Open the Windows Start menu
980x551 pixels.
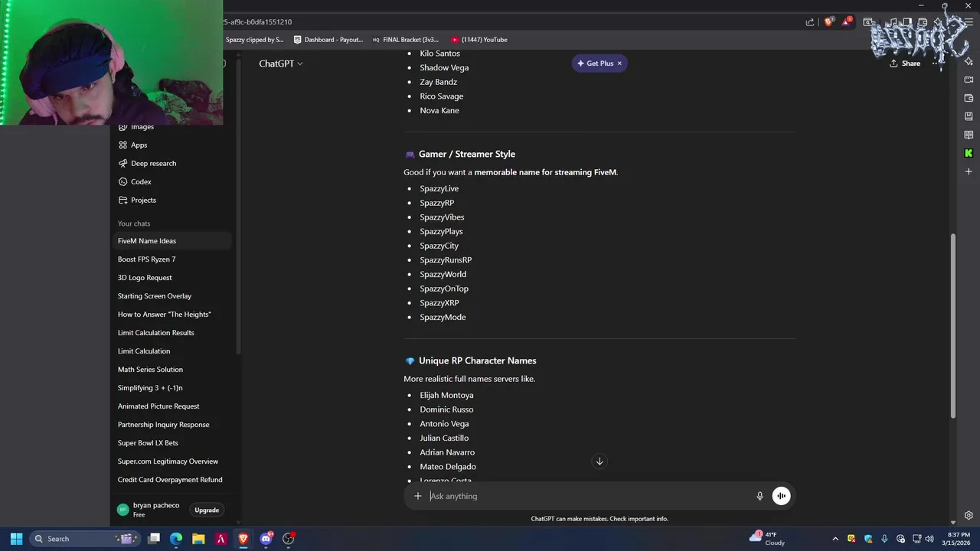coord(16,539)
